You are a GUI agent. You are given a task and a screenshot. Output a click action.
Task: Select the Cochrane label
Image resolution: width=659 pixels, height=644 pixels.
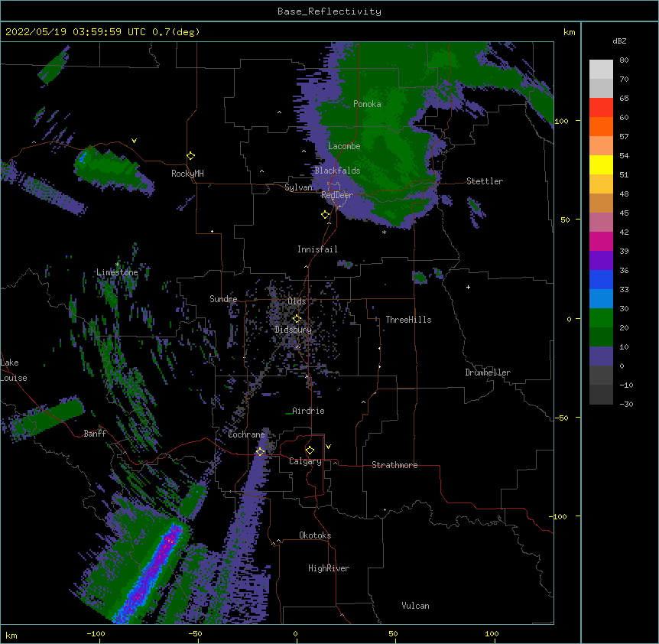pyautogui.click(x=246, y=434)
